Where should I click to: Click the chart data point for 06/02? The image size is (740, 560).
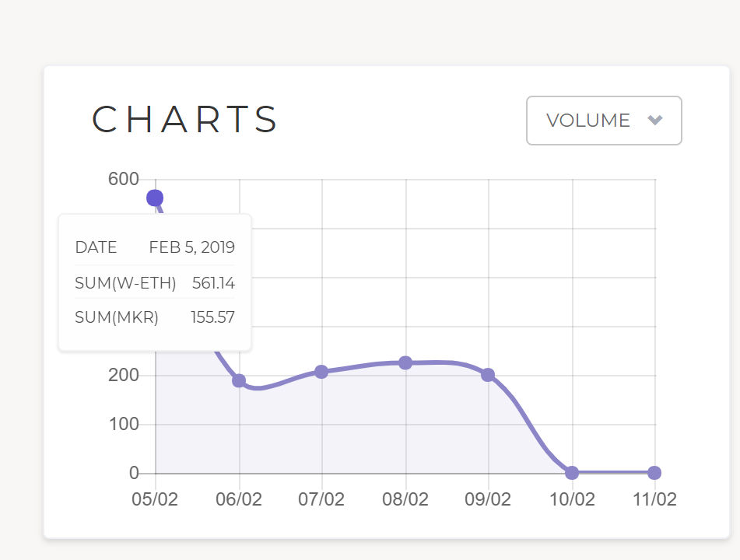coord(239,380)
